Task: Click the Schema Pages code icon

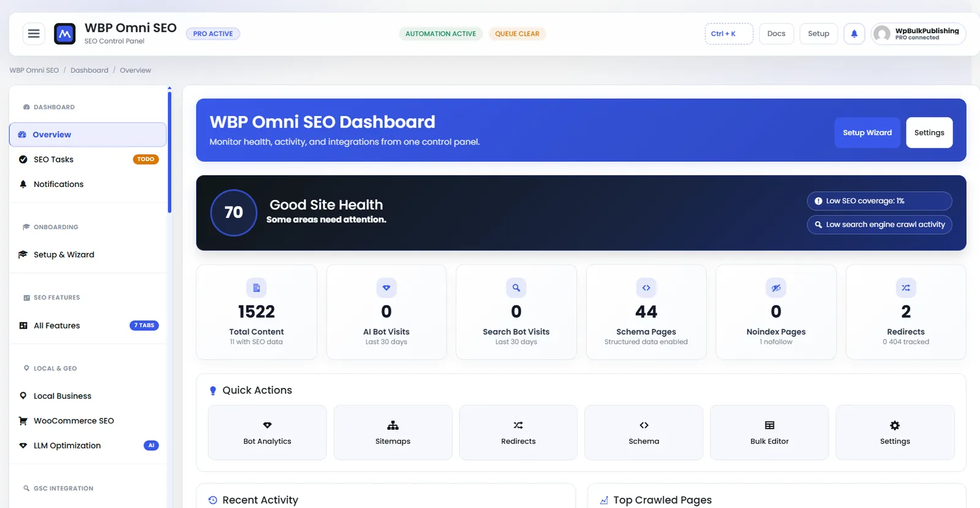Action: (646, 287)
